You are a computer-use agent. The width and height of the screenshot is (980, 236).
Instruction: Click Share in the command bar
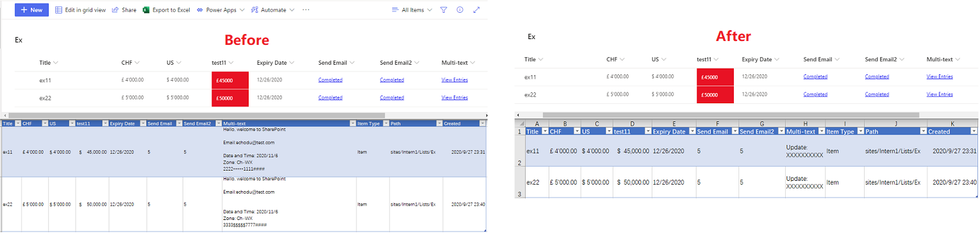[124, 10]
